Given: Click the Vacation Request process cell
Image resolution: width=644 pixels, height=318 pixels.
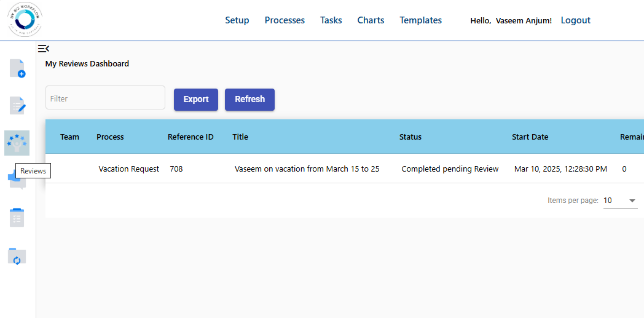Looking at the screenshot, I should click(x=128, y=169).
